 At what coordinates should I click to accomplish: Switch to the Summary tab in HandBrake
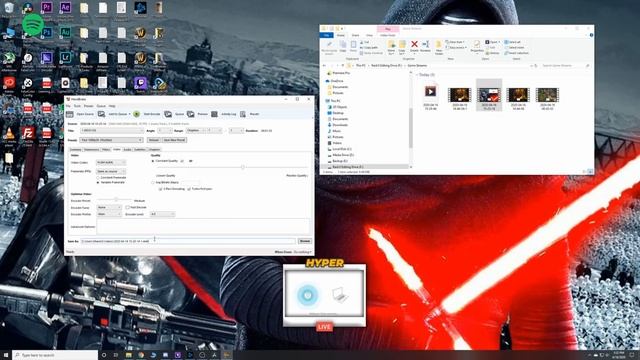coord(76,150)
